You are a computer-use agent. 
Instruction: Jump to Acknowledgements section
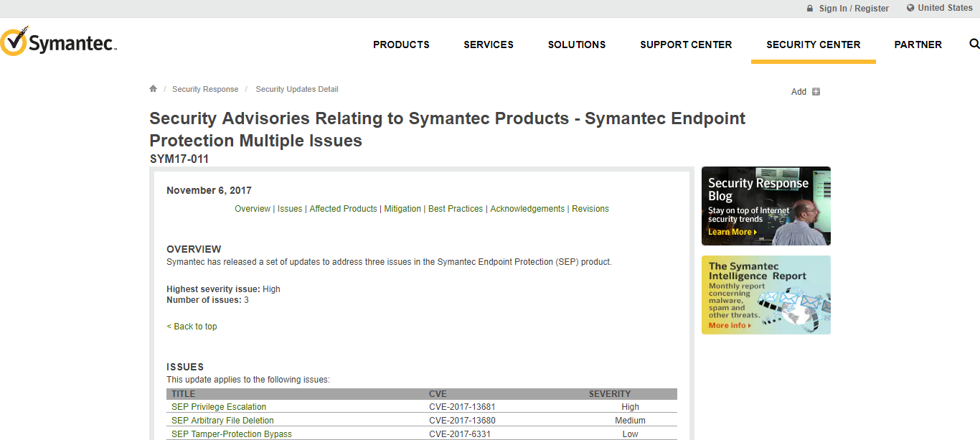pyautogui.click(x=527, y=209)
